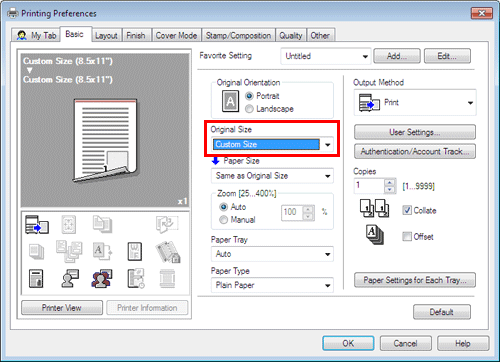The image size is (500, 362).
Task: Click the Add... favorite setting button
Action: tap(397, 56)
